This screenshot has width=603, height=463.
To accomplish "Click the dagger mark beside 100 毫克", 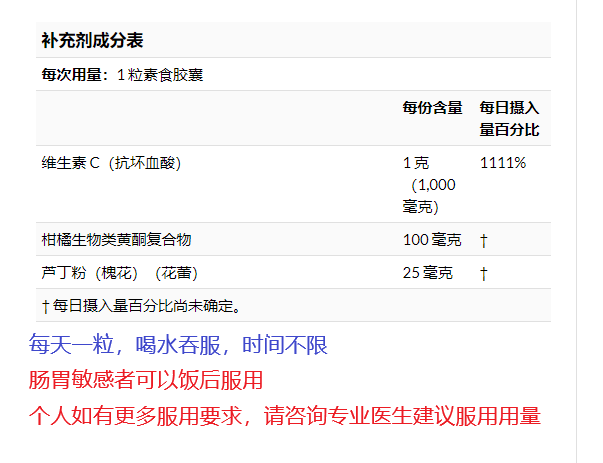I will click(484, 241).
